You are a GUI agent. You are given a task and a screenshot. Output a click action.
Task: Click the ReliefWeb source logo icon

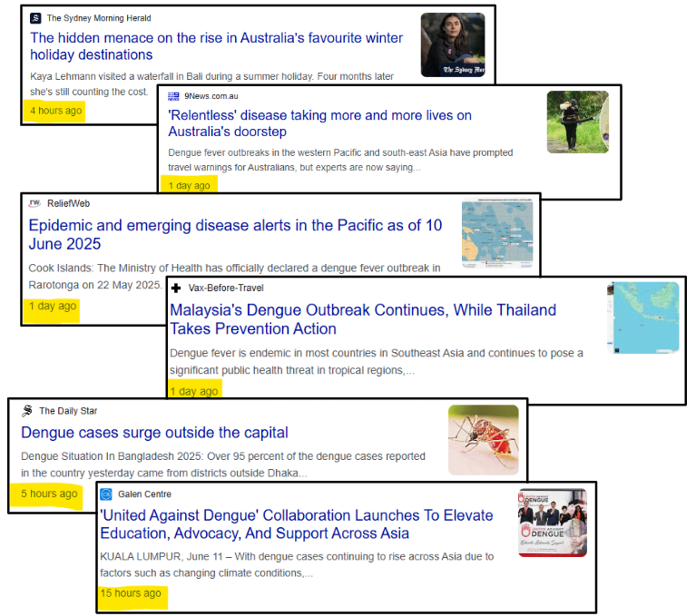(x=34, y=203)
